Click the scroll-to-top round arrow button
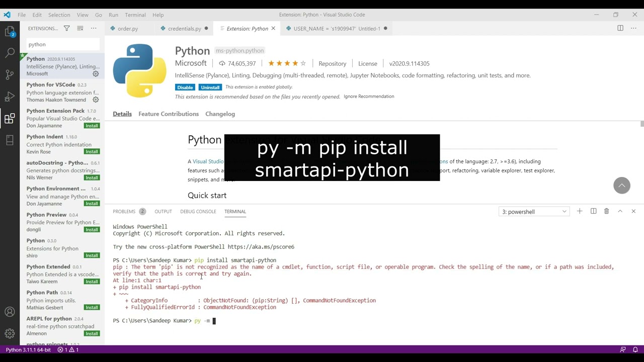The height and width of the screenshot is (362, 644). [x=622, y=186]
